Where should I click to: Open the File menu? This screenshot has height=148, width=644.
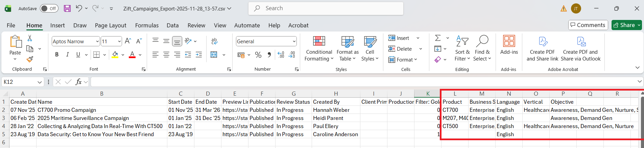coord(11,25)
